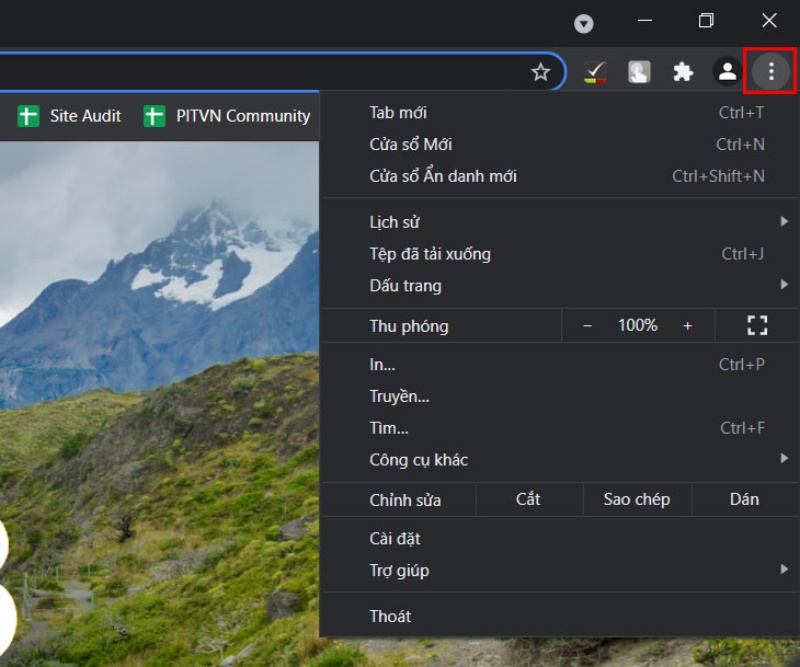Click the profile avatar icon
800x667 pixels.
coord(727,72)
